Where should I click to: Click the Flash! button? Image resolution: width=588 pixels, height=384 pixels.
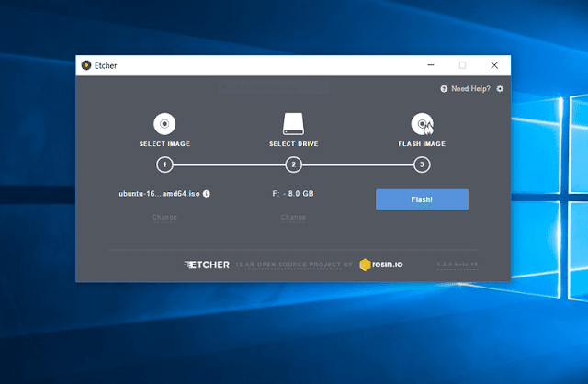pos(422,199)
